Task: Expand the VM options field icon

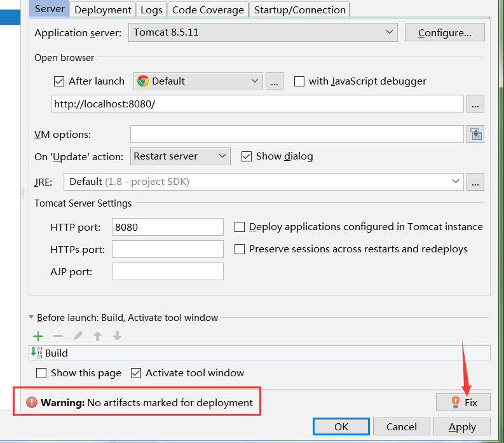Action: [475, 134]
